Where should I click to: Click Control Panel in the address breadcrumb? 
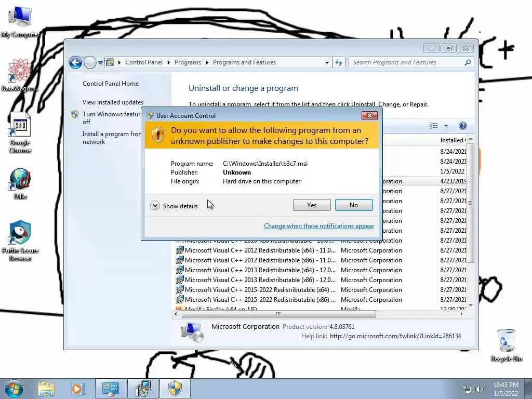[x=144, y=62]
